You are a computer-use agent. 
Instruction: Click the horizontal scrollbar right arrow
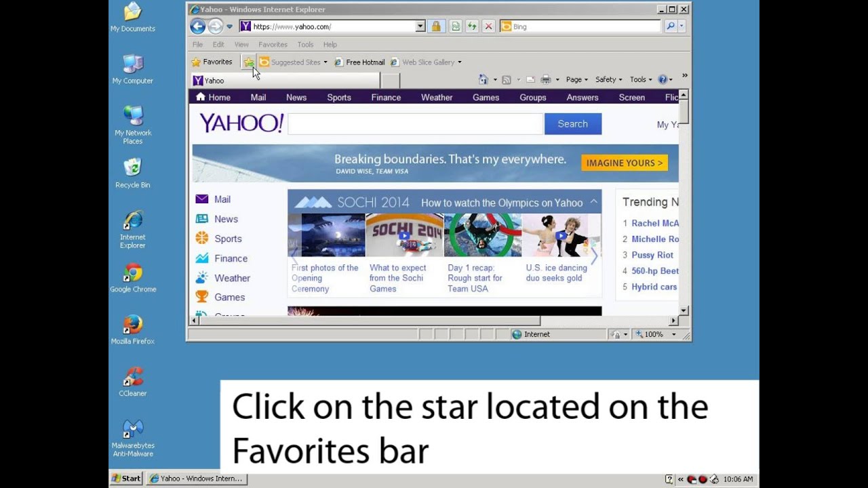click(x=673, y=321)
